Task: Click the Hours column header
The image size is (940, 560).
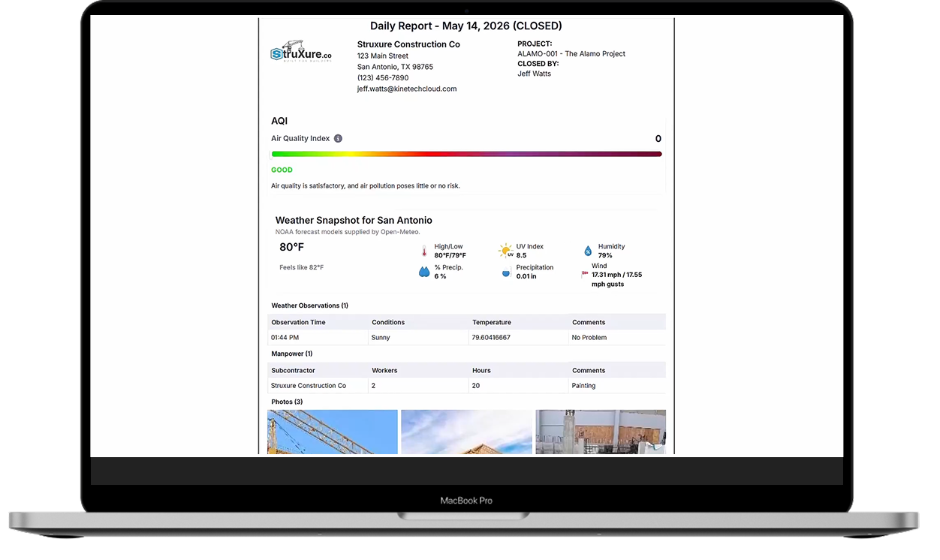Action: 481,370
